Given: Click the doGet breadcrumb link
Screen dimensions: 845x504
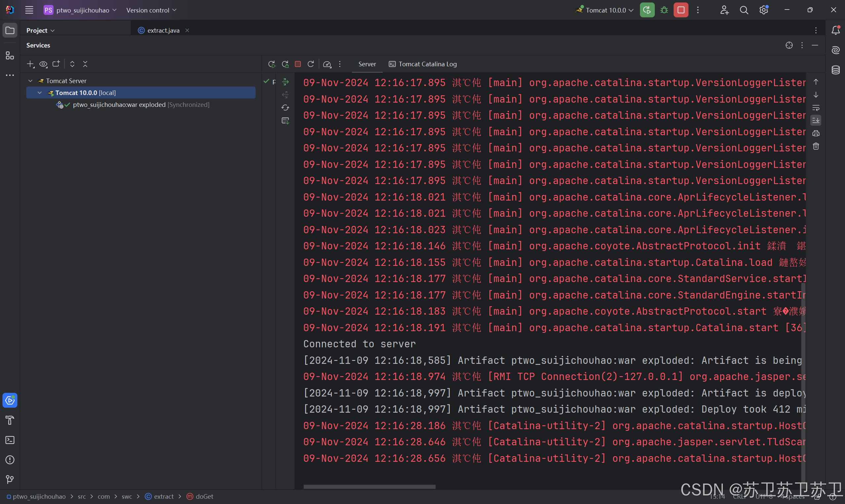Looking at the screenshot, I should point(204,496).
